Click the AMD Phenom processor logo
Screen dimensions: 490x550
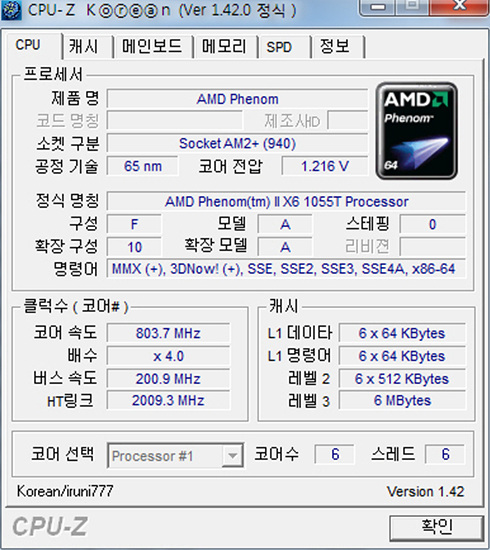click(x=417, y=131)
